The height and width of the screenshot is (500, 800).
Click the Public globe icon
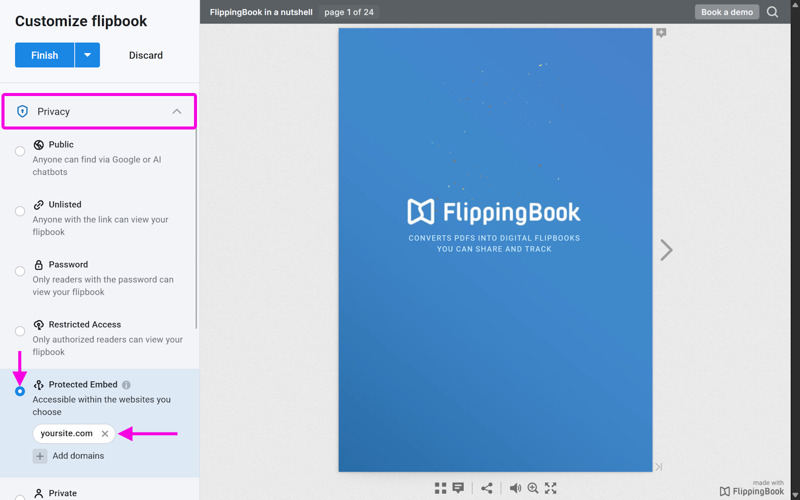[38, 145]
